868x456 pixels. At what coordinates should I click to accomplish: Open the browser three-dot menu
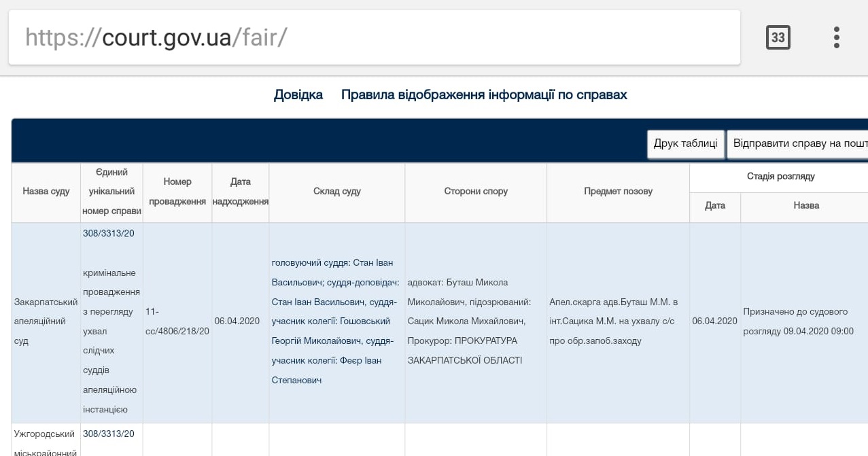837,37
